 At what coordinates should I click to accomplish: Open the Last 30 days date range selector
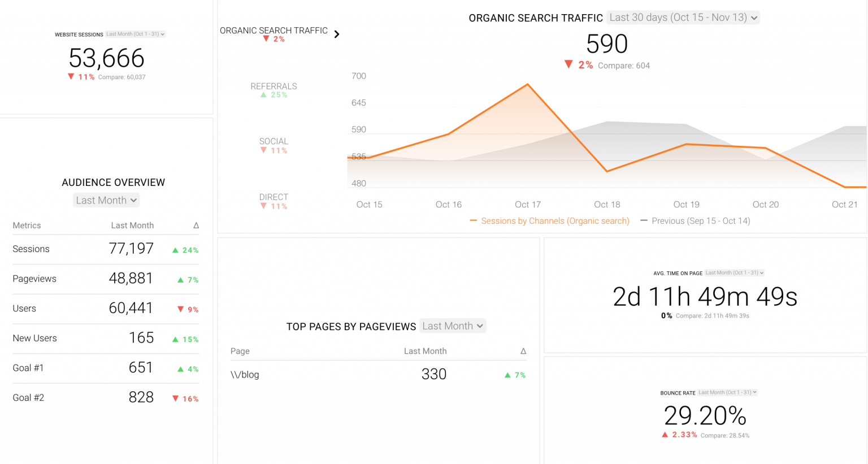pos(683,18)
